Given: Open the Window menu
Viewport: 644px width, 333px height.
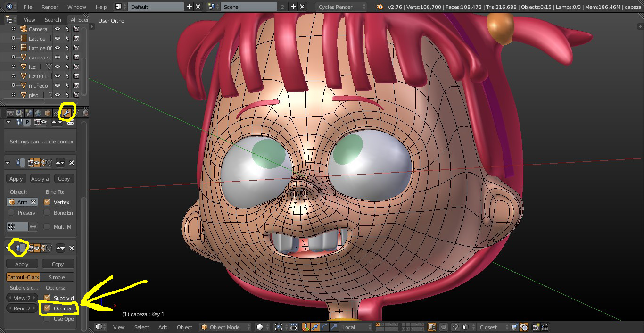Looking at the screenshot, I should click(77, 7).
